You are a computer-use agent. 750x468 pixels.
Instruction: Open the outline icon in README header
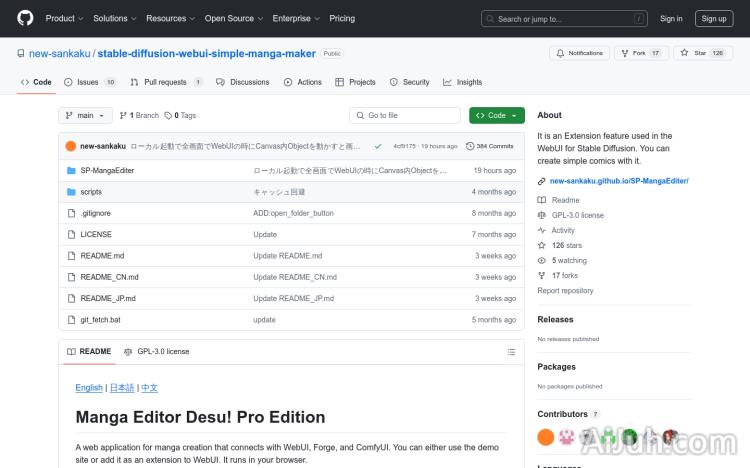pos(511,352)
